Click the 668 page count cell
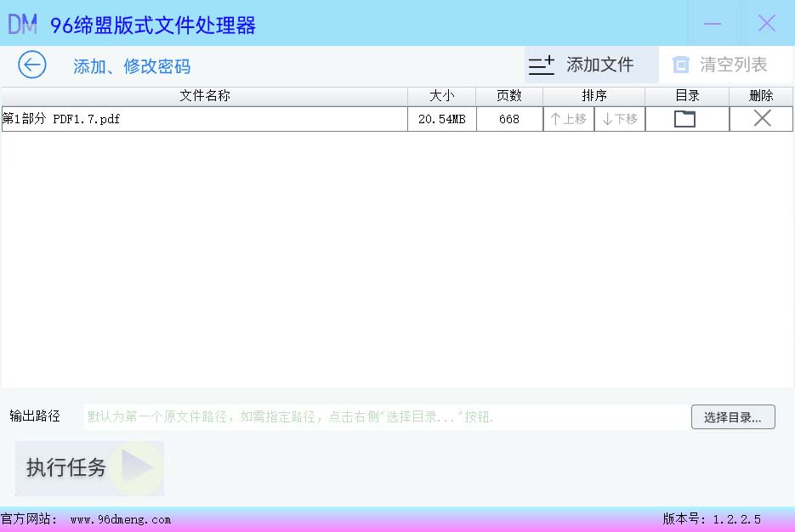This screenshot has height=532, width=795. click(x=509, y=119)
